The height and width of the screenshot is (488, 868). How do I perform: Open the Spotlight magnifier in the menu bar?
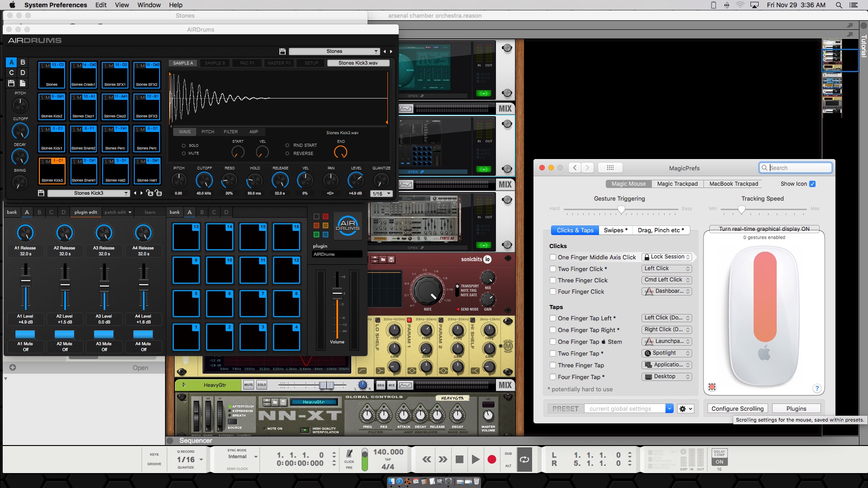[x=839, y=5]
